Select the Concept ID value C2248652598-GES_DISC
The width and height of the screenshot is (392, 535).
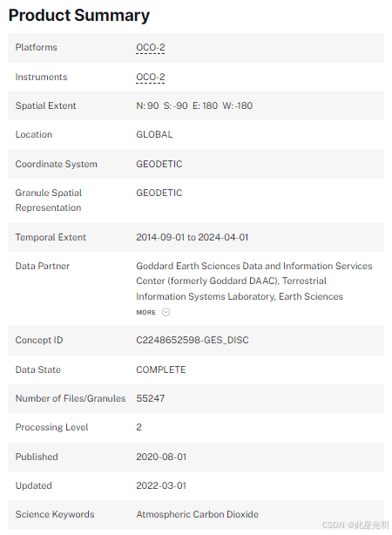click(x=193, y=340)
